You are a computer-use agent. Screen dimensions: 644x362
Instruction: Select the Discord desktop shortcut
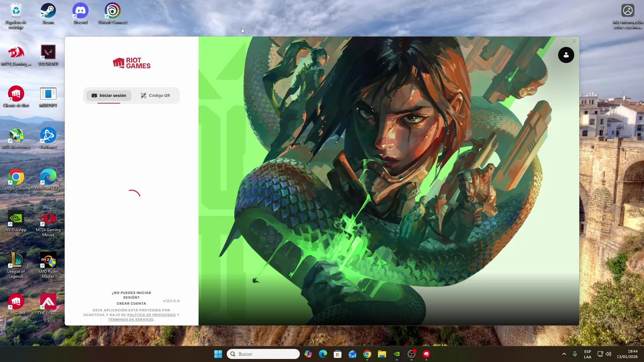pos(80,14)
